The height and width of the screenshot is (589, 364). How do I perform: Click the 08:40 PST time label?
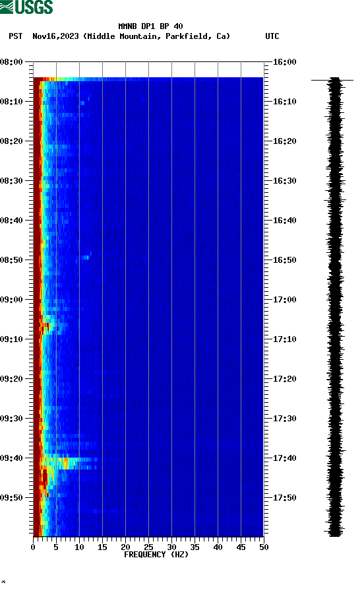(11, 221)
